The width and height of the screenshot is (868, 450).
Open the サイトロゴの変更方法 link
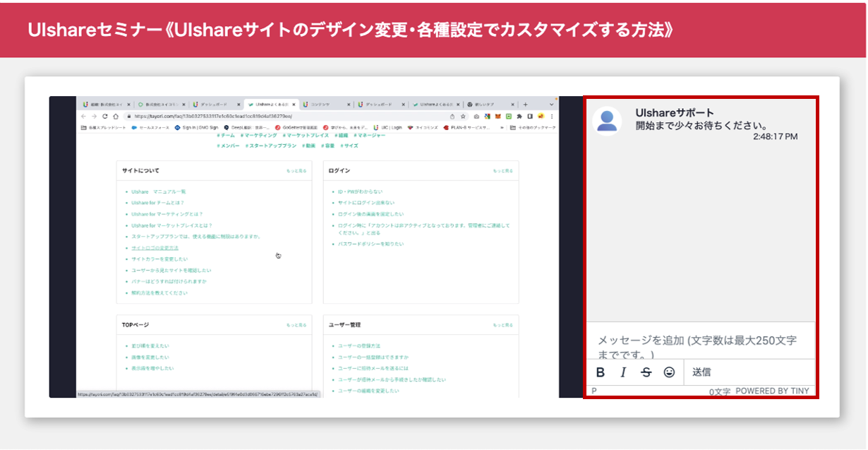click(x=155, y=248)
